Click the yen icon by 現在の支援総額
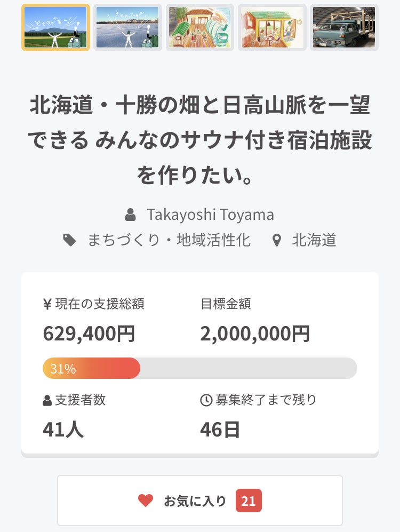Image resolution: width=400 pixels, height=532 pixels. tap(47, 304)
